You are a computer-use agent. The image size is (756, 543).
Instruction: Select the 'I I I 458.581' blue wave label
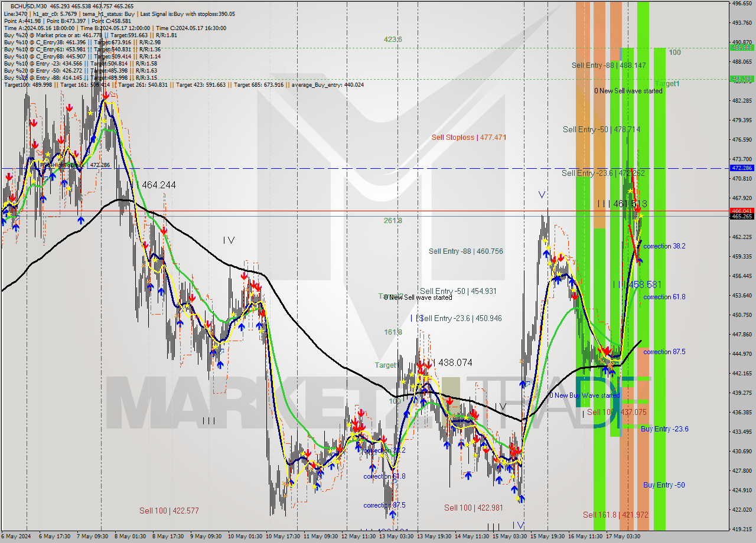(637, 284)
